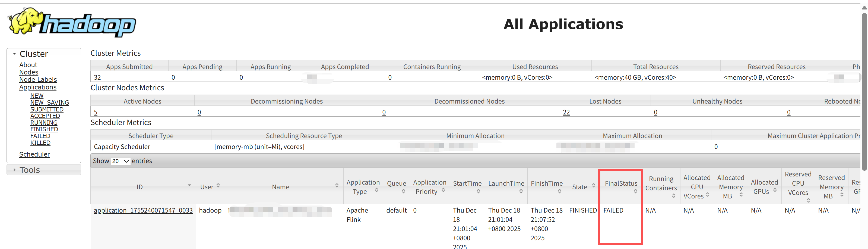The height and width of the screenshot is (249, 868).
Task: Click the Total Resources memory value
Action: [x=635, y=77]
